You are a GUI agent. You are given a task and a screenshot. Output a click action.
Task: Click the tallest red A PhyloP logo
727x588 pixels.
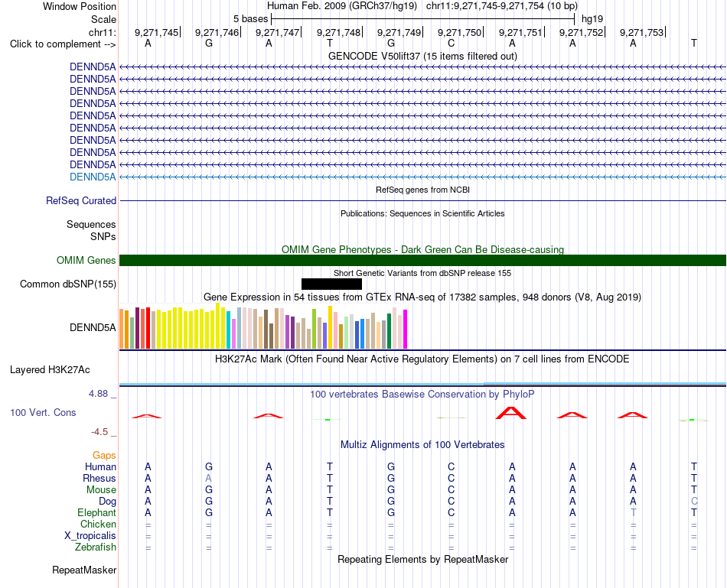tap(511, 412)
